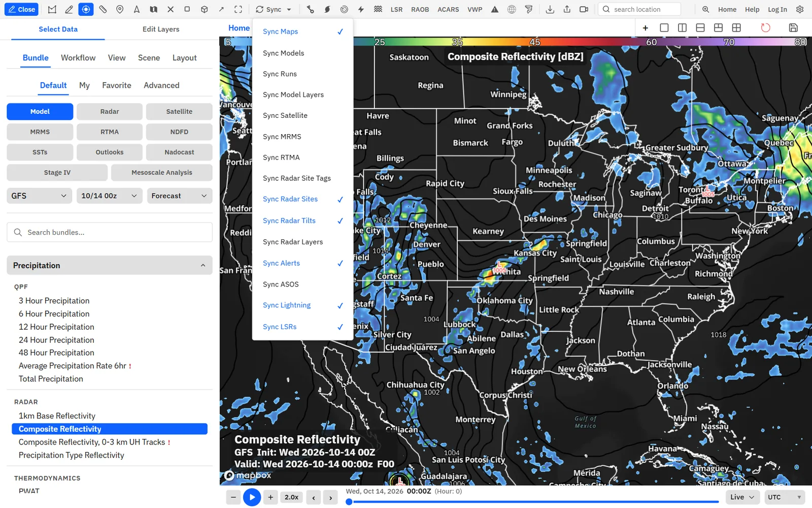Open the 2.0x playback speed control
Image resolution: width=812 pixels, height=508 pixels.
coord(292,497)
